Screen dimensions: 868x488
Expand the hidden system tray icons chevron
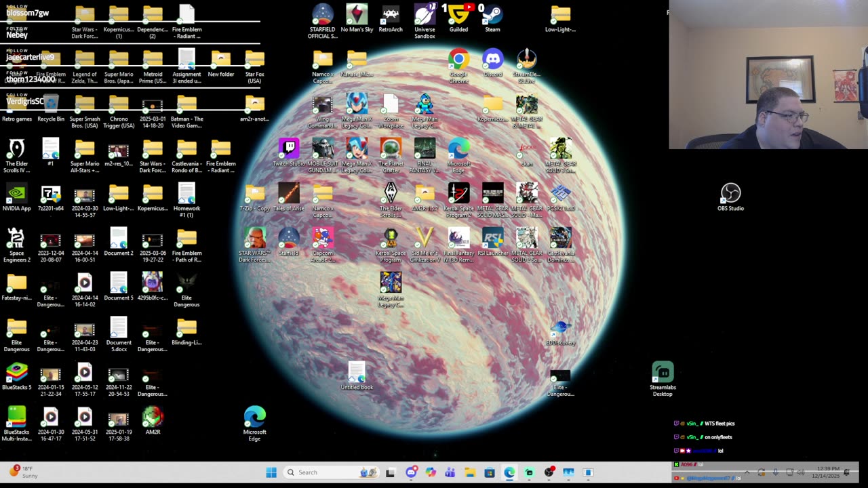(747, 472)
